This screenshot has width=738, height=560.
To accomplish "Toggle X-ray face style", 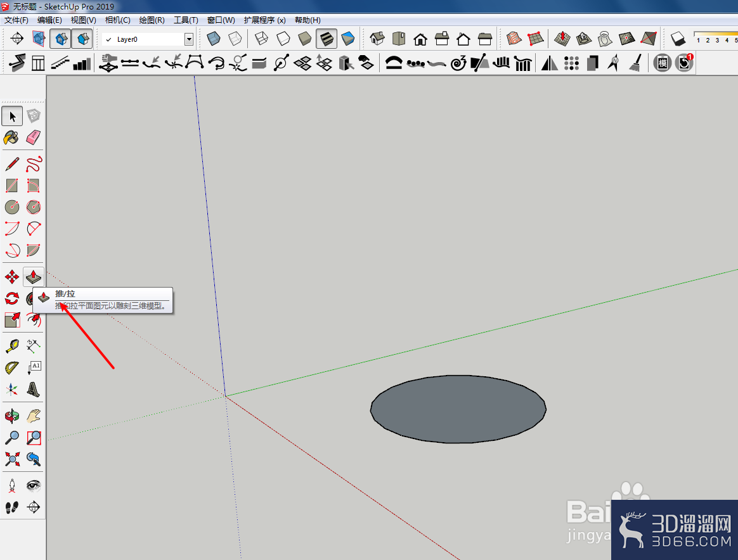I will [213, 39].
